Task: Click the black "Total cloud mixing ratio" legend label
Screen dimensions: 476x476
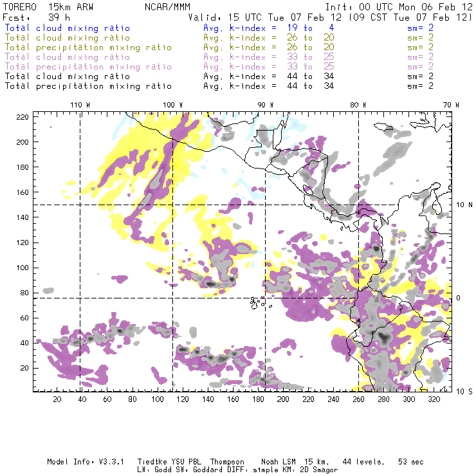Action: pos(68,77)
